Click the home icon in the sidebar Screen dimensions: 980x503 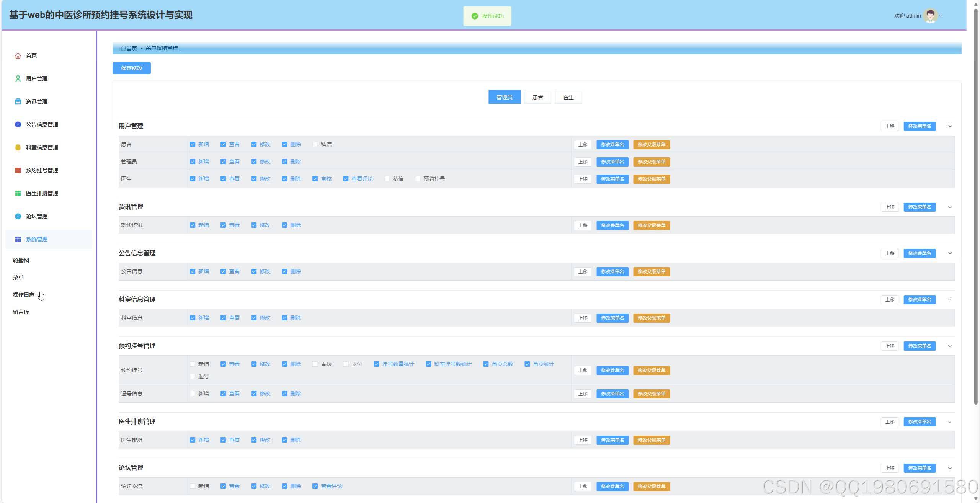(x=18, y=56)
